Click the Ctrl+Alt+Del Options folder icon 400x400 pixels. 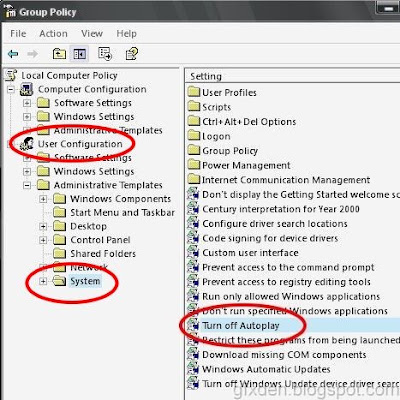(x=194, y=121)
